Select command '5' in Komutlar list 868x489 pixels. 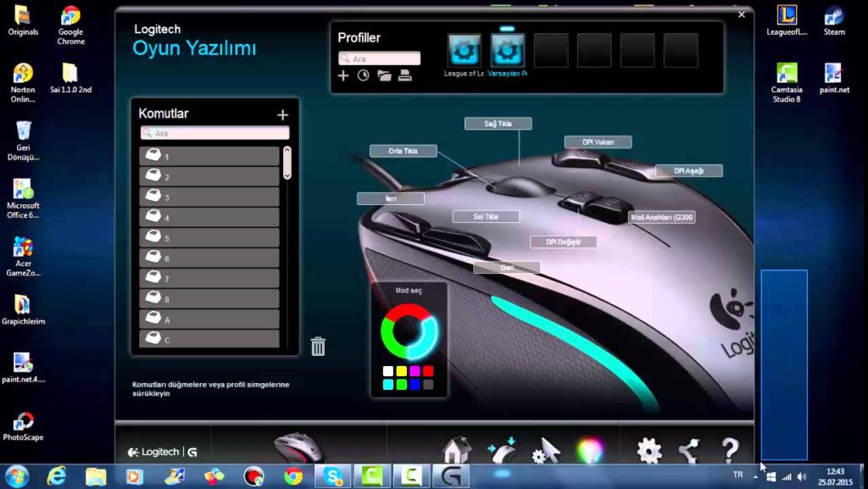click(x=209, y=238)
